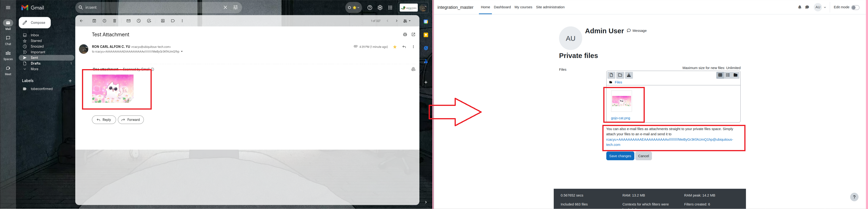Image resolution: width=868 pixels, height=209 pixels.
Task: Open Site administration in Moodle
Action: click(550, 7)
